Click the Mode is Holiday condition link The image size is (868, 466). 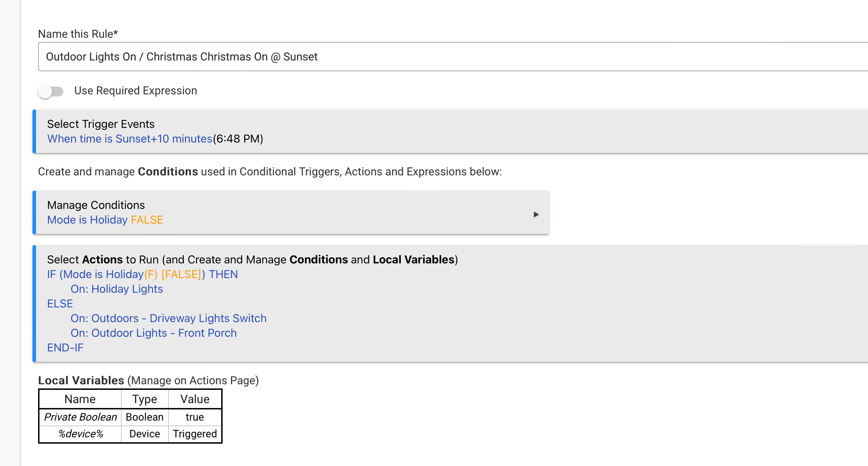pyautogui.click(x=87, y=220)
